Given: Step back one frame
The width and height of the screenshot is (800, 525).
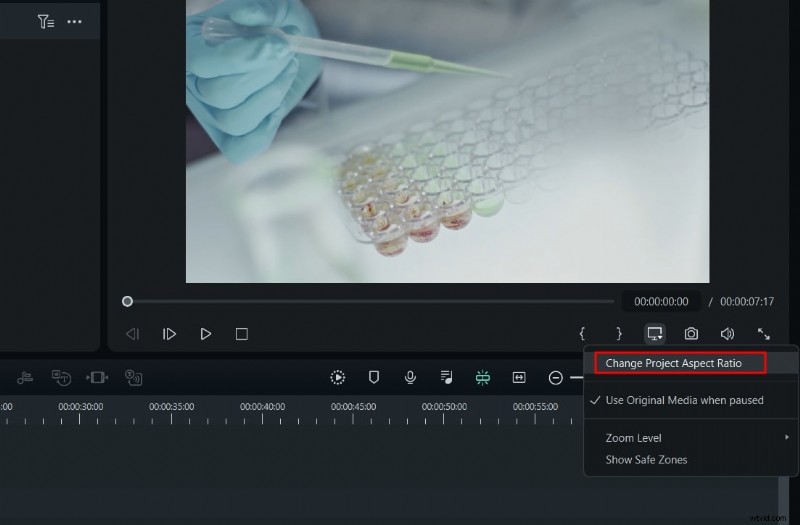Looking at the screenshot, I should [x=132, y=334].
